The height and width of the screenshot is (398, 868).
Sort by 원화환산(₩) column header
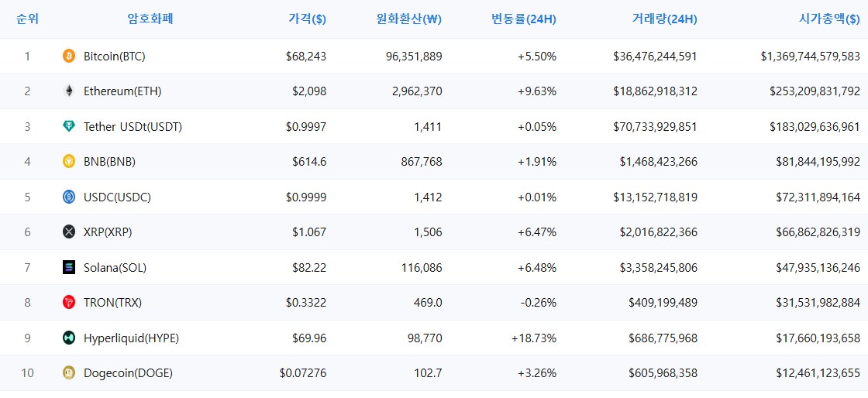click(x=408, y=19)
